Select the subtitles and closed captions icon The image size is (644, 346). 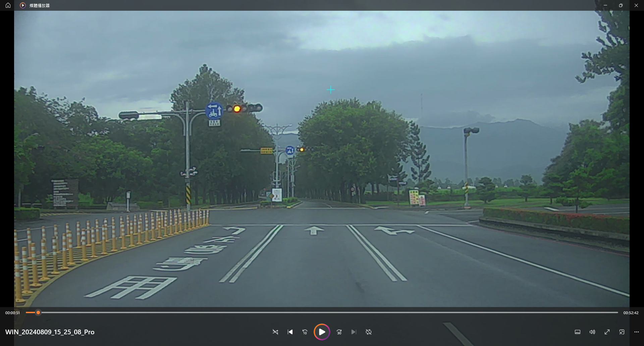point(577,332)
